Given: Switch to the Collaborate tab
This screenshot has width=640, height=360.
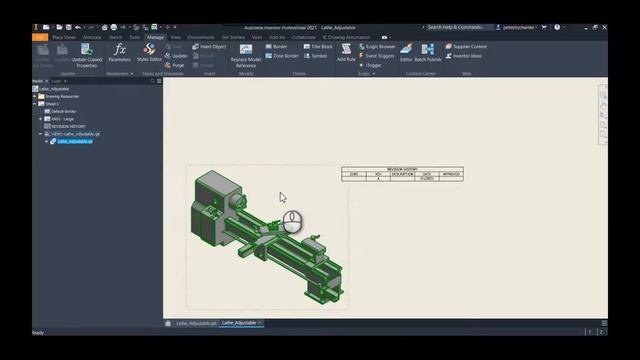Looking at the screenshot, I should coord(303,37).
